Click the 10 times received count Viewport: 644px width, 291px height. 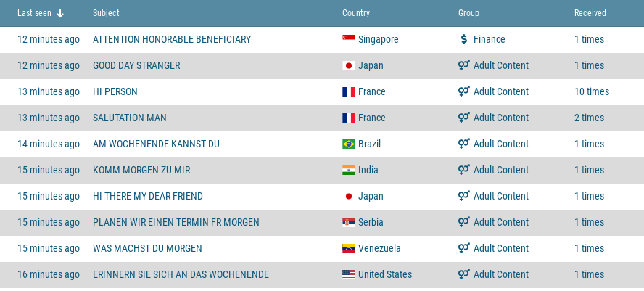[591, 91]
